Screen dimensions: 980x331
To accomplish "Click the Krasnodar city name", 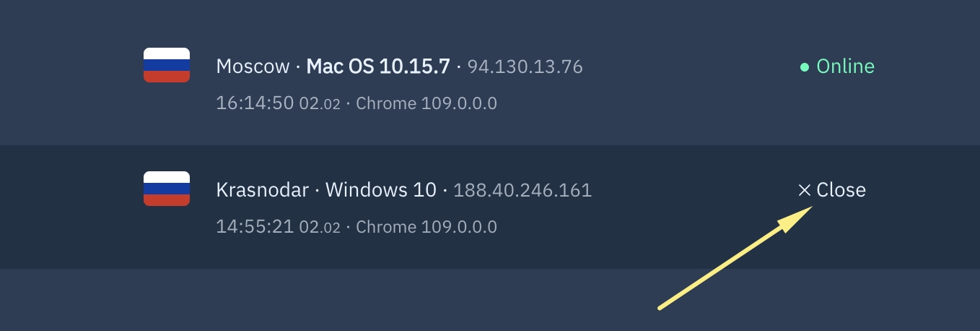I will coord(262,190).
